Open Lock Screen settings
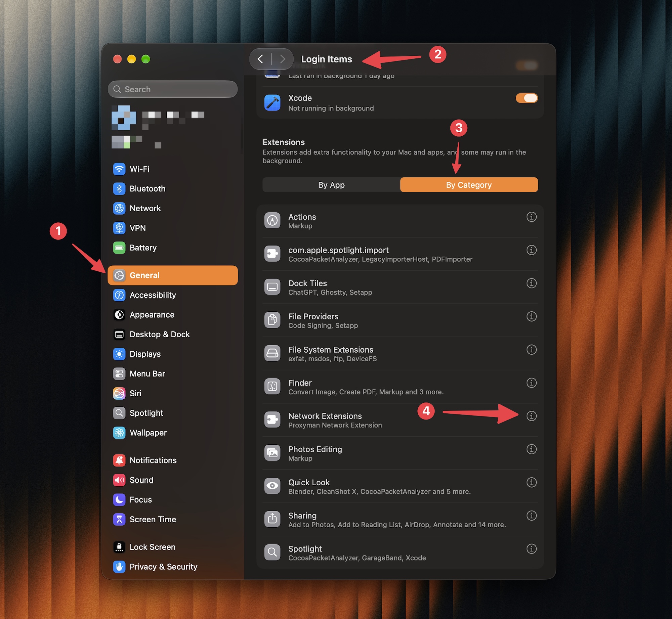This screenshot has height=619, width=672. (172, 547)
